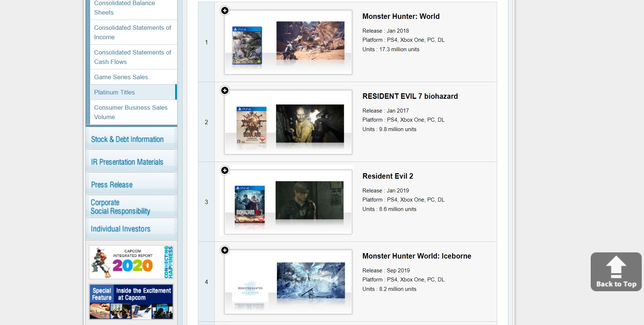Click rank number 3 cell
644x325 pixels.
point(206,202)
